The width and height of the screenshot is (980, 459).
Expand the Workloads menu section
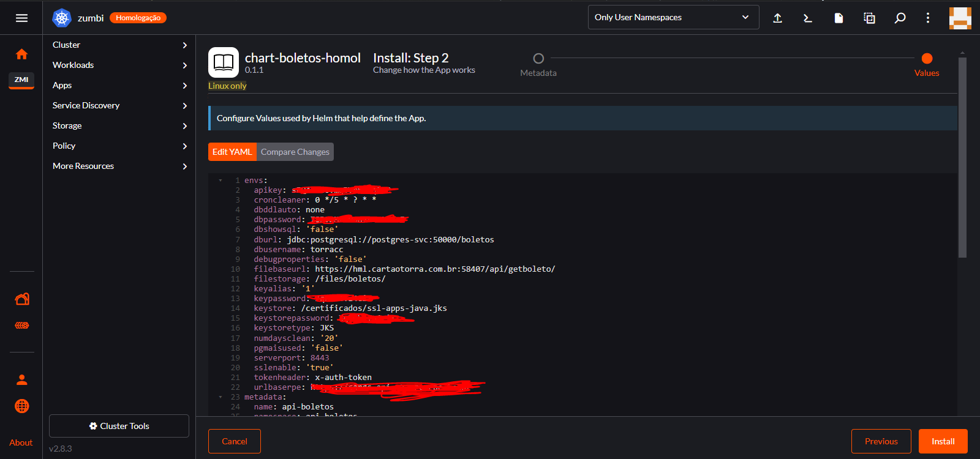[x=119, y=65]
